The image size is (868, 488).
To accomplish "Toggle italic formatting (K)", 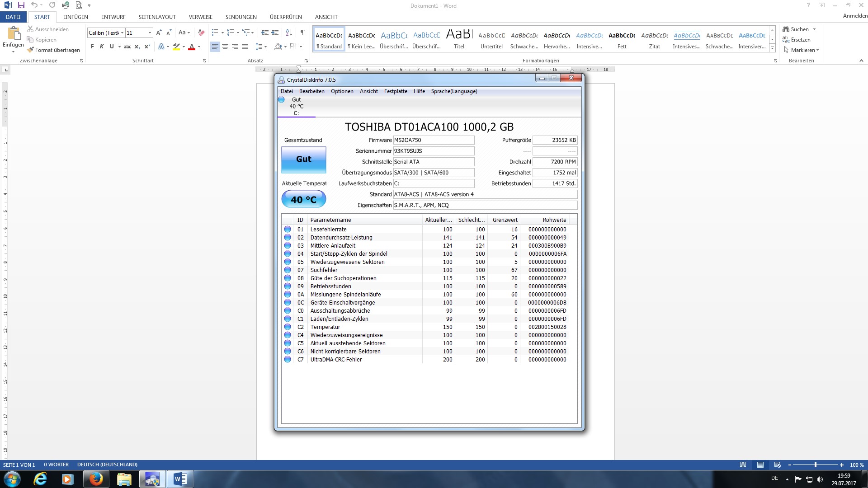I will tap(102, 47).
